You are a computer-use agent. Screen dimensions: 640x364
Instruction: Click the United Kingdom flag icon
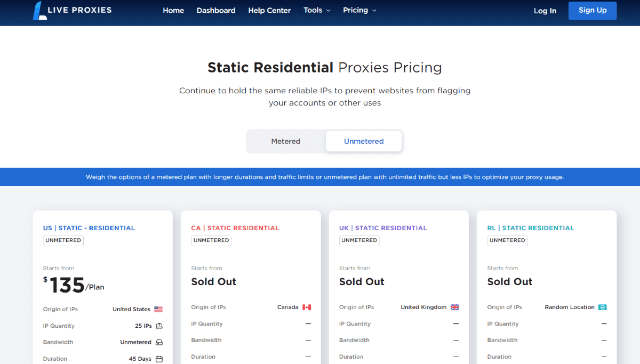coord(455,308)
